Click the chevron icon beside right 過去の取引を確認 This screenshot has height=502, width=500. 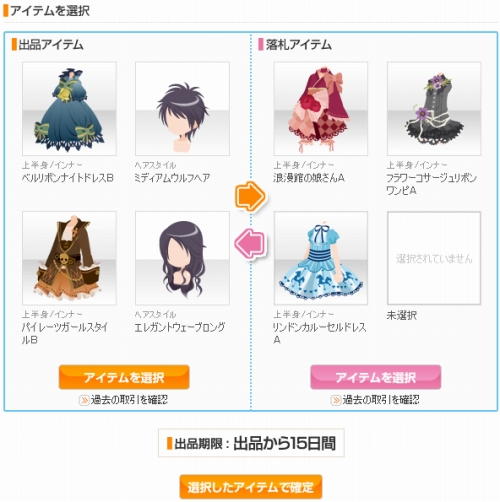(x=336, y=400)
